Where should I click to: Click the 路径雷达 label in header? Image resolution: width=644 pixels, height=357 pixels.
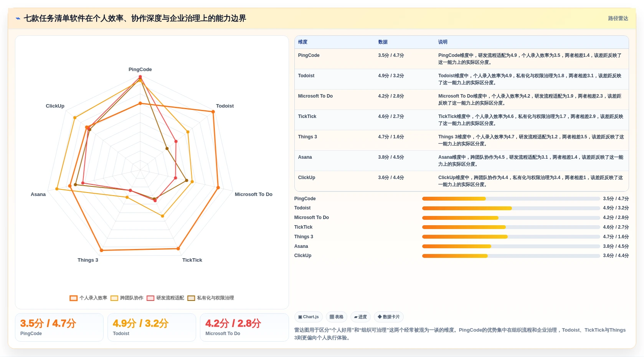coord(618,18)
